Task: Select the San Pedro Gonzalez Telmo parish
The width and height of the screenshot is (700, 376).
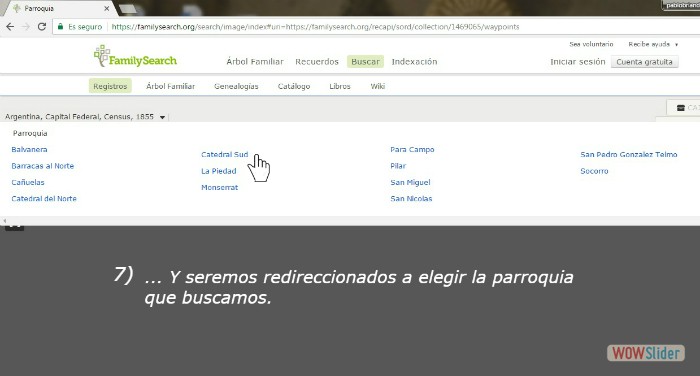Action: pyautogui.click(x=629, y=155)
